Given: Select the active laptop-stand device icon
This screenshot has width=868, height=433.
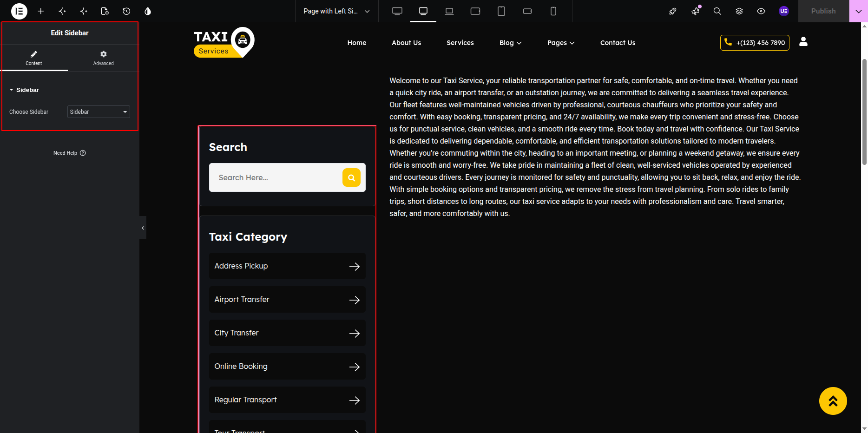Looking at the screenshot, I should (423, 11).
